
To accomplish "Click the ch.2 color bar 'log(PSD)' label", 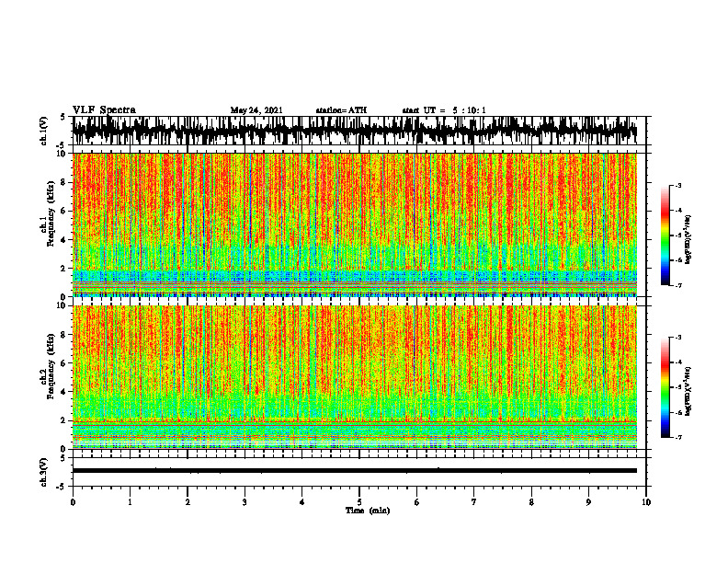I will point(688,391).
